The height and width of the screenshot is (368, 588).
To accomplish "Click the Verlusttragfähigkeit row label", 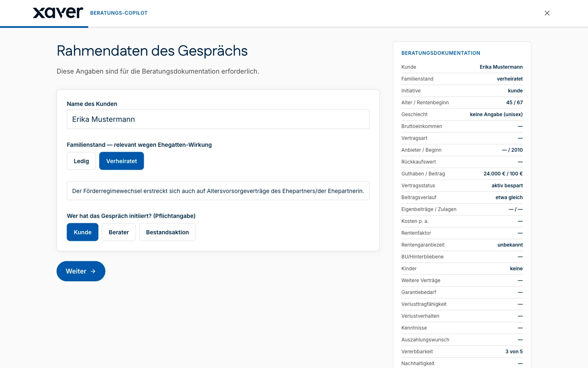I will [x=424, y=304].
